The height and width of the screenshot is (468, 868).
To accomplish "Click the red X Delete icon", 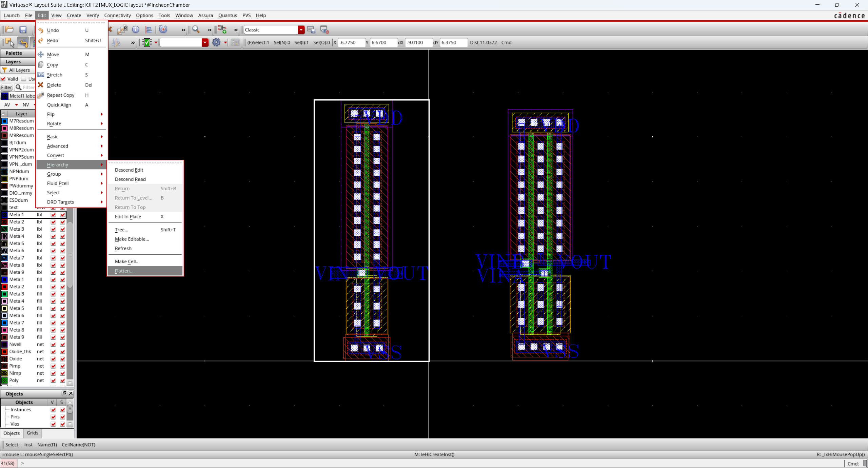I will click(x=41, y=85).
